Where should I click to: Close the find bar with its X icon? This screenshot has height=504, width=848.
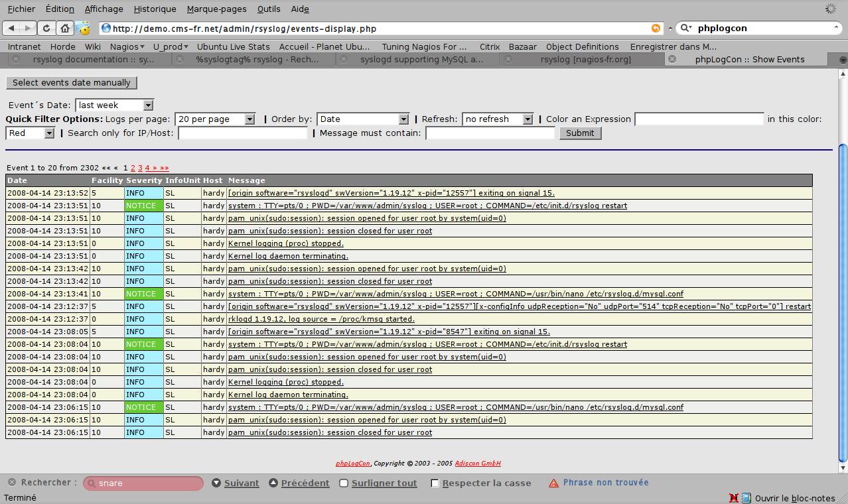coord(11,483)
